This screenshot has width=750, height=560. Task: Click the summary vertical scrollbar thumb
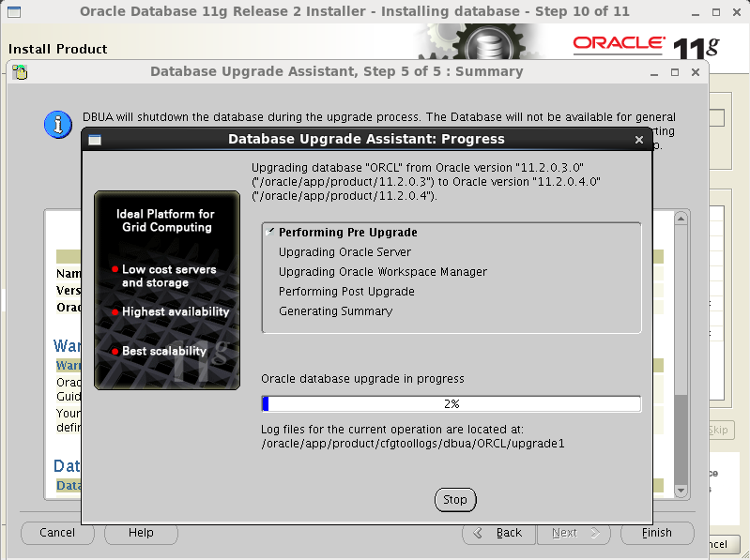pos(681,439)
